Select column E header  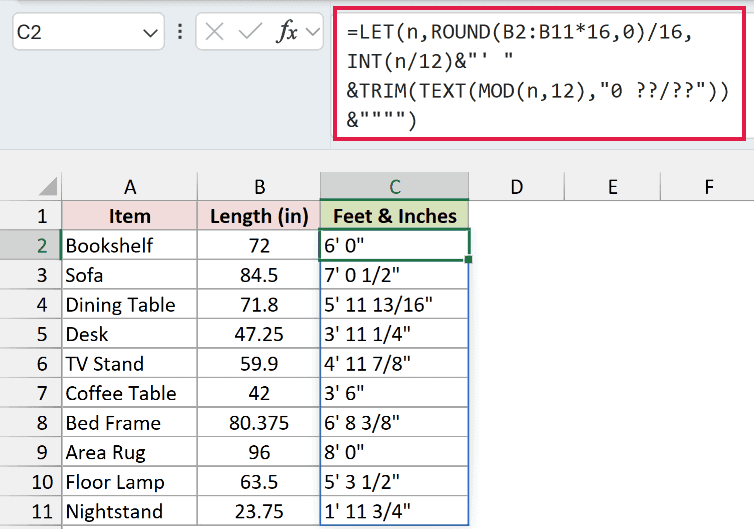coord(612,187)
